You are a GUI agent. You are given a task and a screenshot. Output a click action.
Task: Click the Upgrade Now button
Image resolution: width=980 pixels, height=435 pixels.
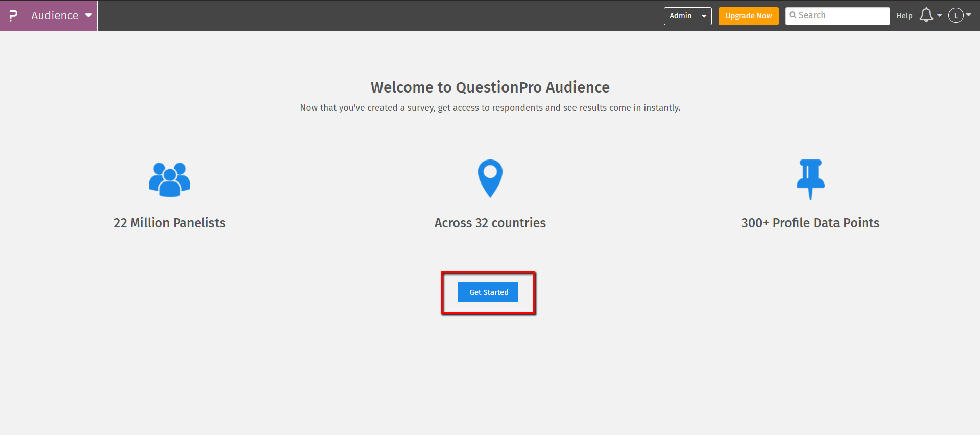(748, 16)
